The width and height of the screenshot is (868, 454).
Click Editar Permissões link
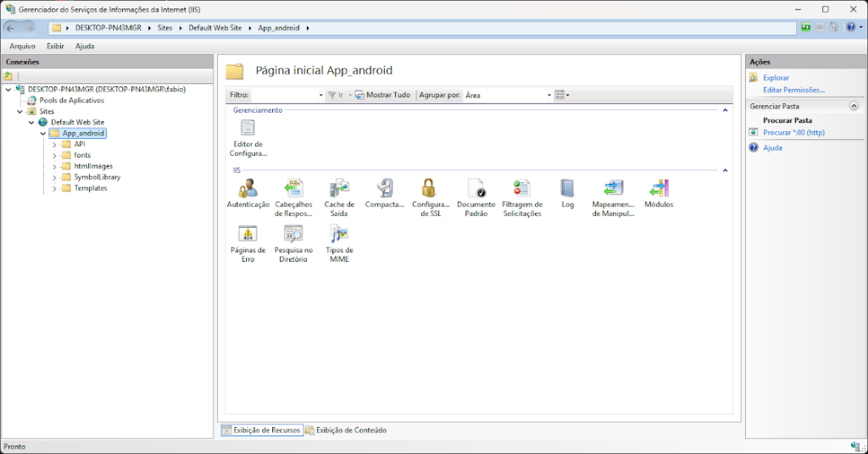pyautogui.click(x=793, y=90)
